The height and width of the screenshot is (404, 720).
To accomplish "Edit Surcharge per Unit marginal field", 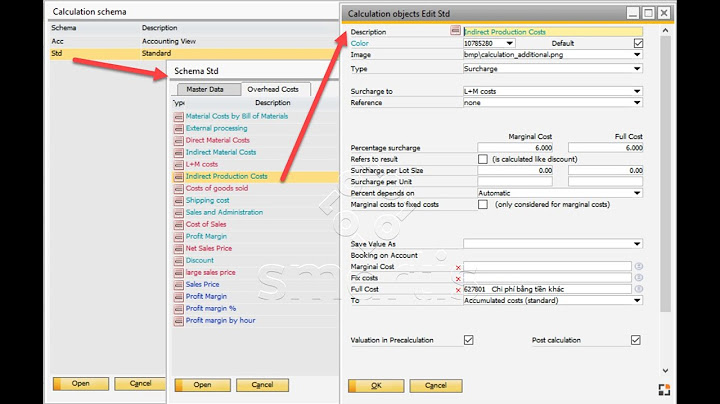I will (515, 182).
